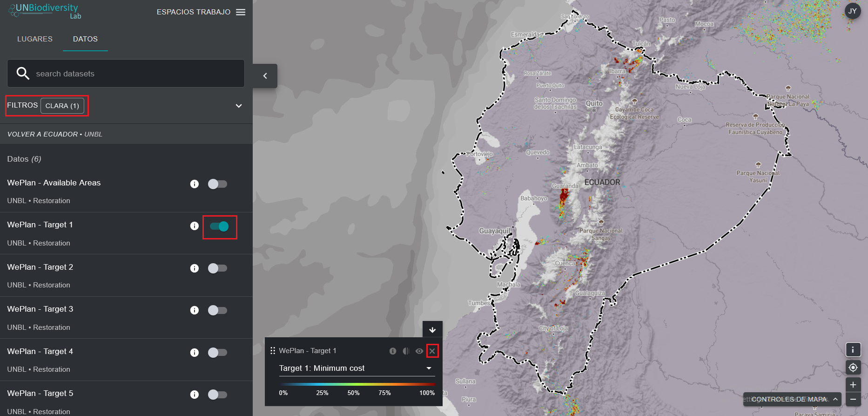Click the locate-me map button
The height and width of the screenshot is (416, 868).
[x=853, y=368]
